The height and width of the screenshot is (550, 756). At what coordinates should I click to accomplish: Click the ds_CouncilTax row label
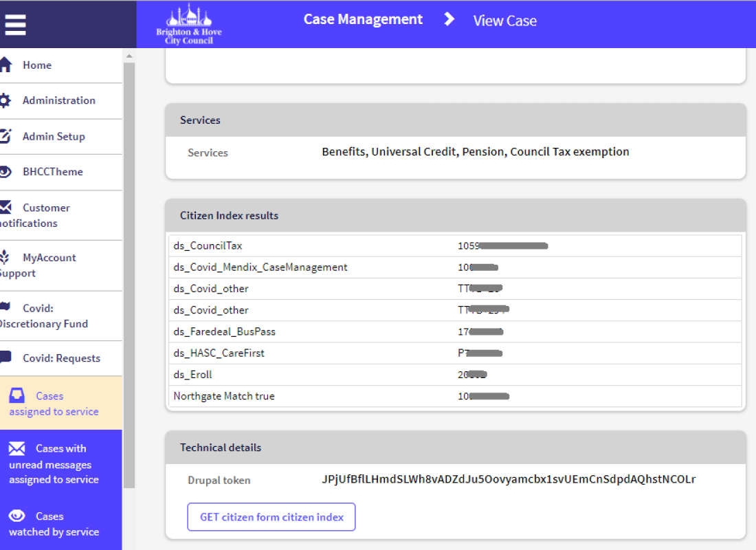[208, 245]
